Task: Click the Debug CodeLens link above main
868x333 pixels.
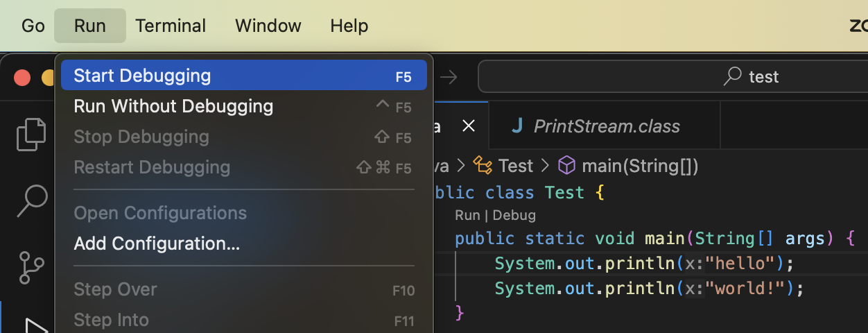Action: [x=514, y=216]
